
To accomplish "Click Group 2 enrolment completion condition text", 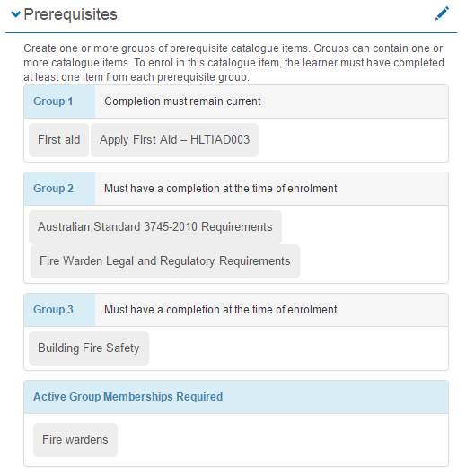I will 221,189.
